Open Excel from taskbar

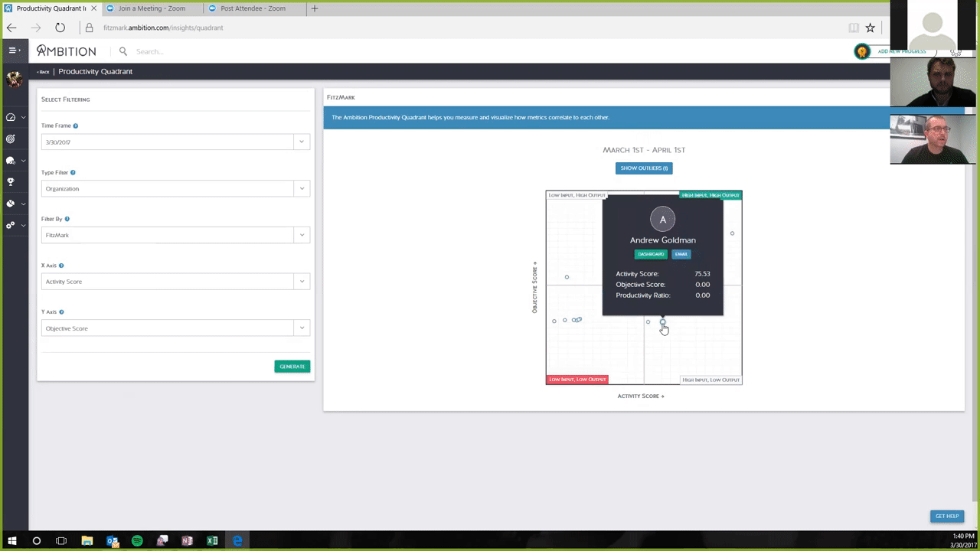pyautogui.click(x=212, y=541)
